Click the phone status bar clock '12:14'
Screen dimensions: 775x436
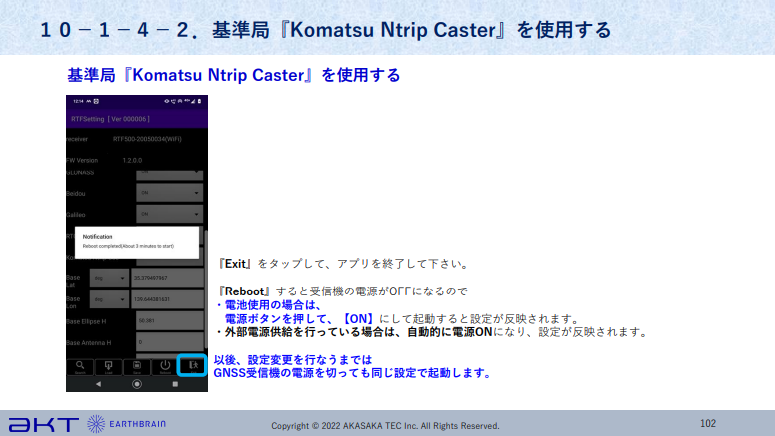tap(78, 101)
